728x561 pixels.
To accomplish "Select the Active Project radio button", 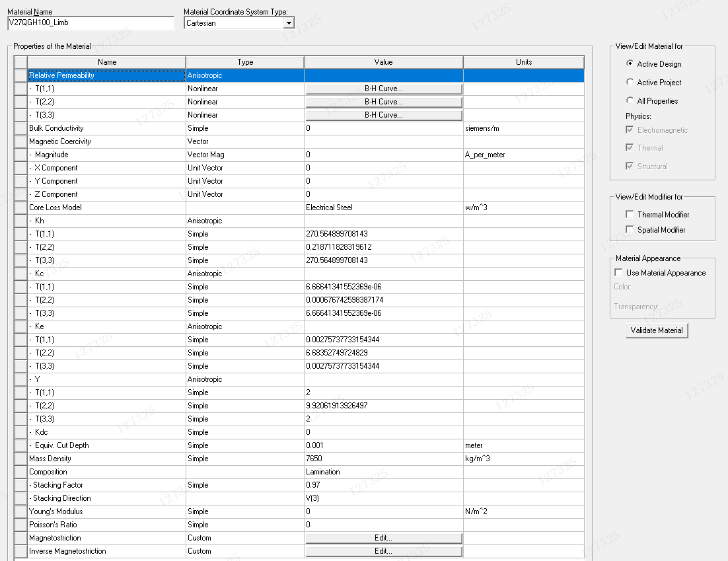I will pos(630,82).
